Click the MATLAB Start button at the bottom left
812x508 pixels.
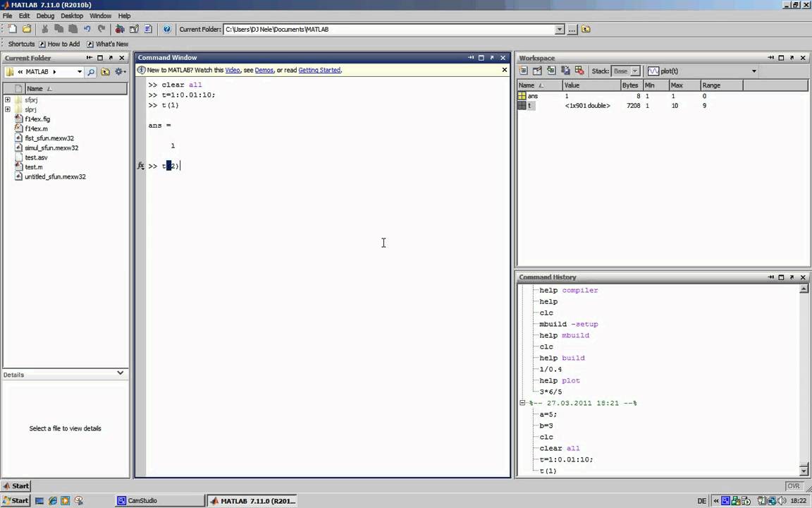[x=16, y=485]
